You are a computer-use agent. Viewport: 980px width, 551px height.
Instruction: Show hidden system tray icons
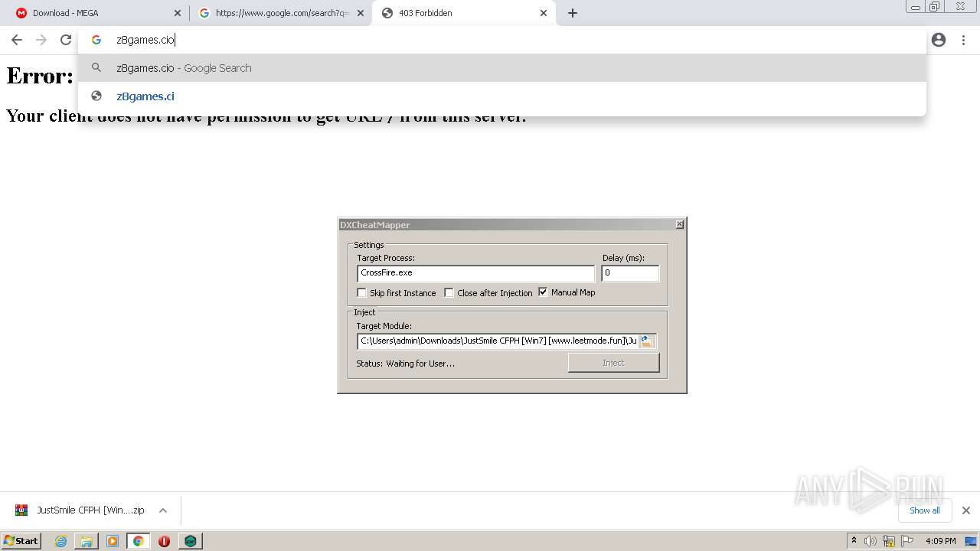click(854, 541)
